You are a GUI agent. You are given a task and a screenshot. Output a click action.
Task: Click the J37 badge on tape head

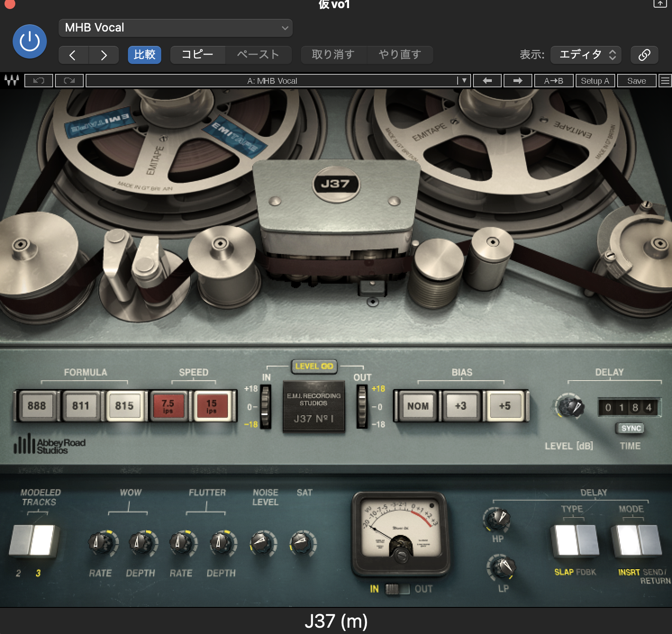point(336,184)
